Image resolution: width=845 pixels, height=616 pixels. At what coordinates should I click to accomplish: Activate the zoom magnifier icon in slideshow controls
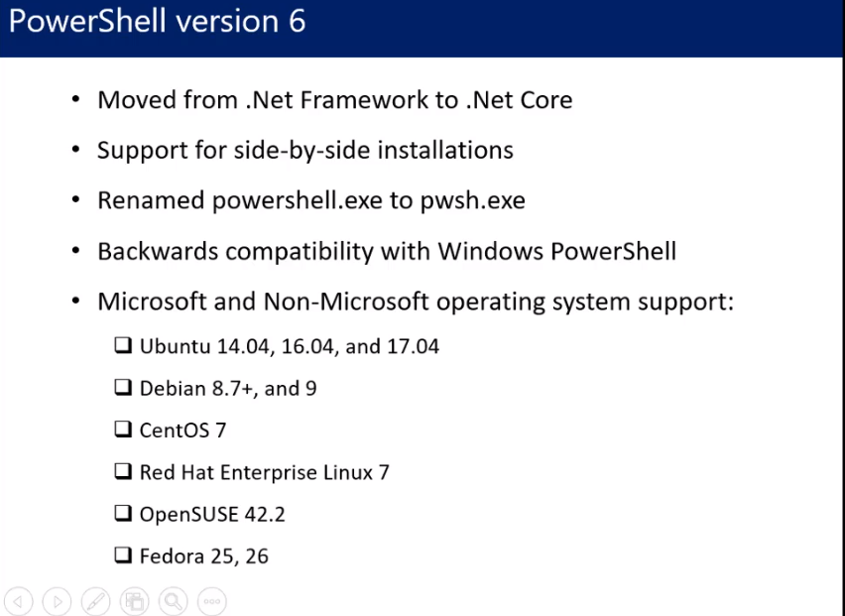pyautogui.click(x=173, y=601)
